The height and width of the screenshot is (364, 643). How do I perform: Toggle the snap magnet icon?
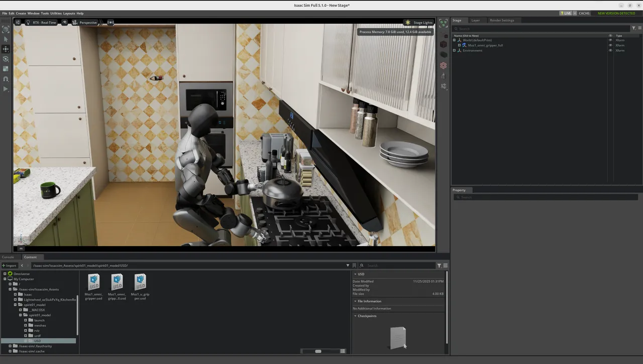pyautogui.click(x=6, y=79)
